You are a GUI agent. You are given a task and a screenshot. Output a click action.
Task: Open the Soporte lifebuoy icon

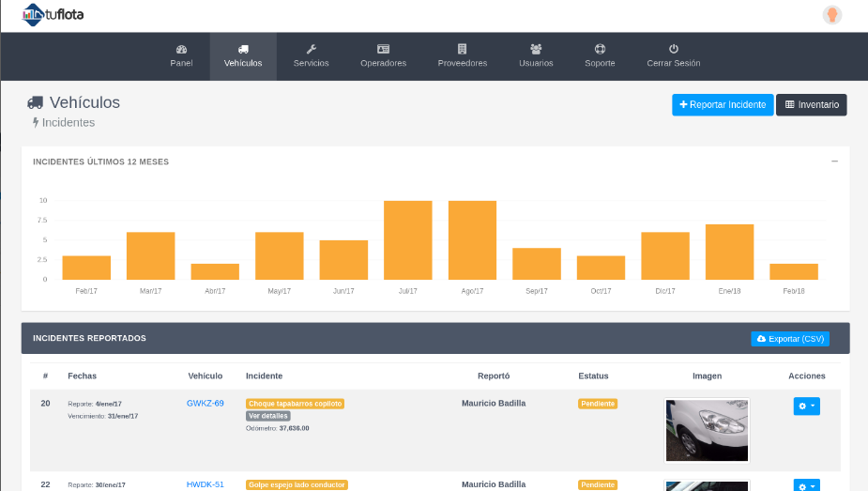pos(600,49)
